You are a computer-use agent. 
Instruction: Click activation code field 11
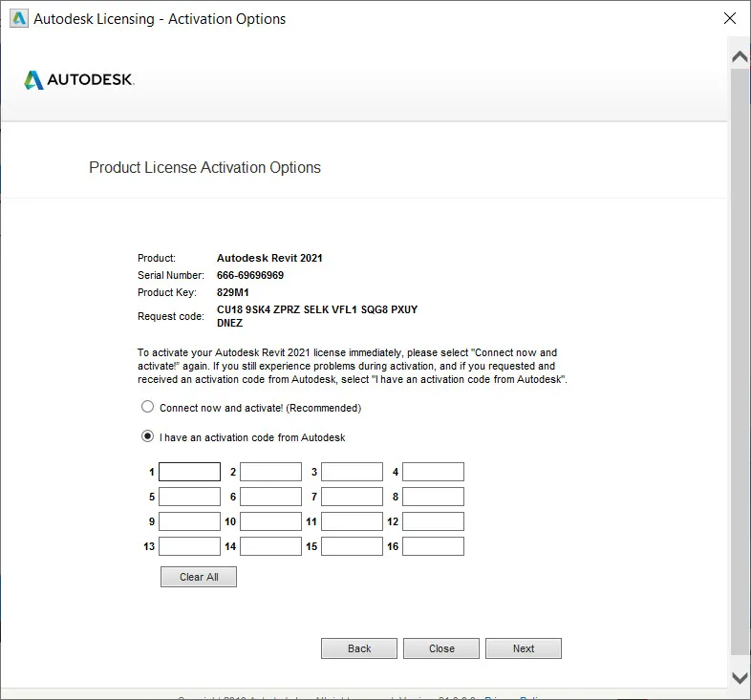pyautogui.click(x=352, y=521)
